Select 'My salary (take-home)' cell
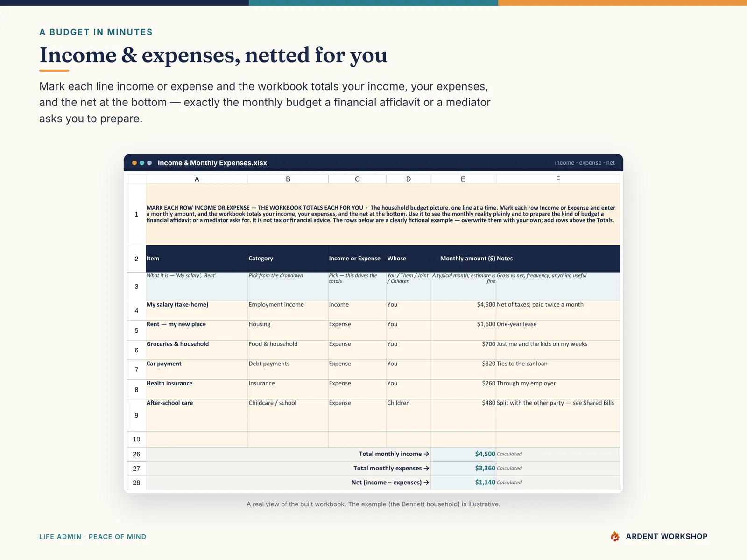 pos(197,310)
